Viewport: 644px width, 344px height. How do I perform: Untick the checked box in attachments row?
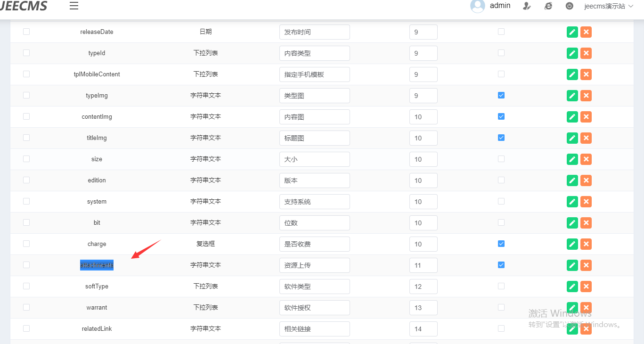pos(501,265)
